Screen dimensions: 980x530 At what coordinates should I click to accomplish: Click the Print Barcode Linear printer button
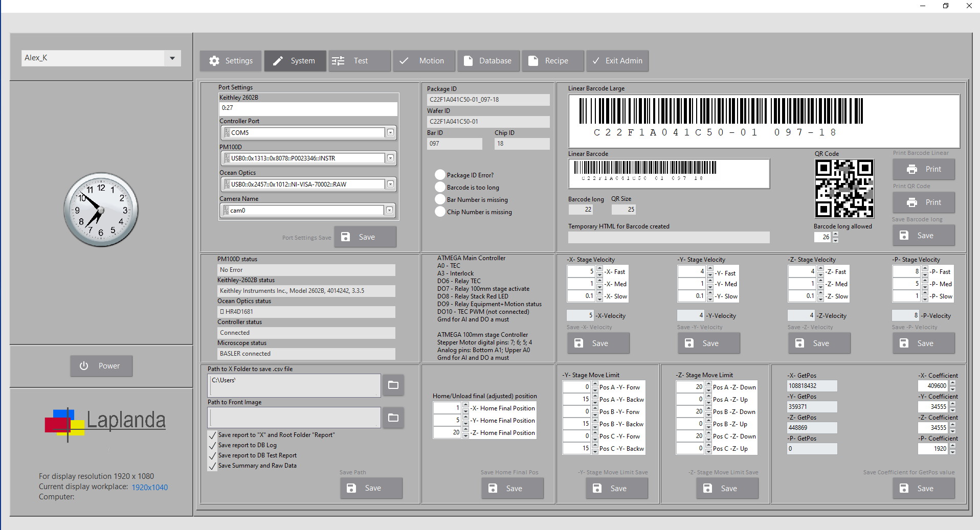924,169
